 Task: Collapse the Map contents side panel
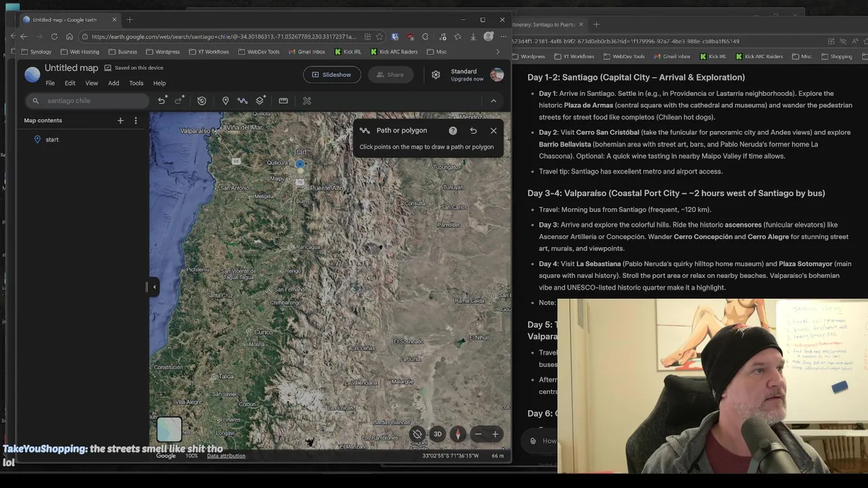(x=154, y=287)
